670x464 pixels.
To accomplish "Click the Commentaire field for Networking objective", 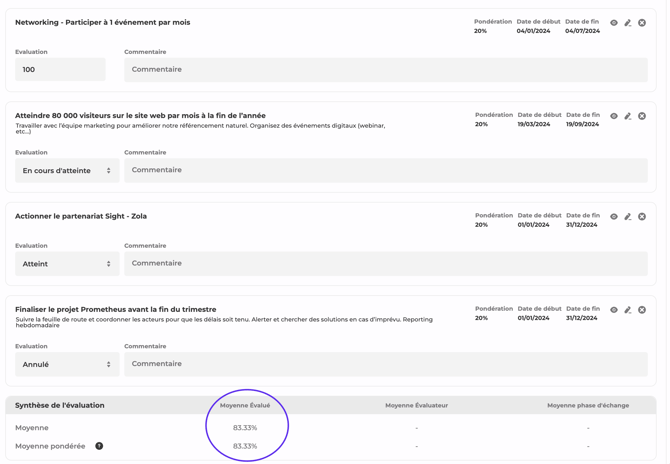I will pyautogui.click(x=385, y=70).
